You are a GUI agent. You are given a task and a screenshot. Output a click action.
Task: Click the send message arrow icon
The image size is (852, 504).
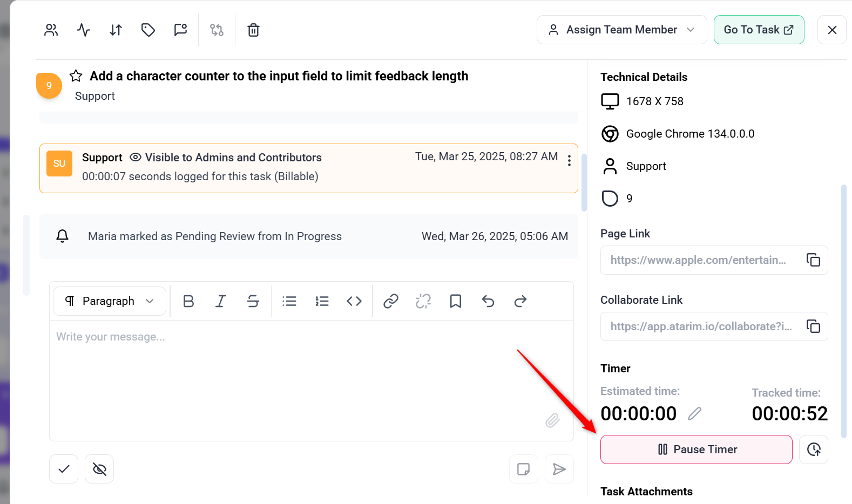pyautogui.click(x=559, y=469)
